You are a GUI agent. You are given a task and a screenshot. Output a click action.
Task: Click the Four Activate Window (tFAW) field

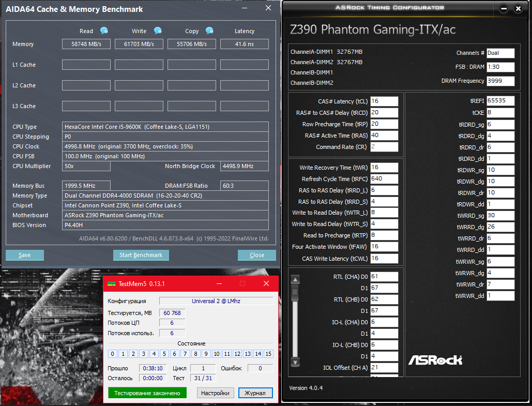384,247
